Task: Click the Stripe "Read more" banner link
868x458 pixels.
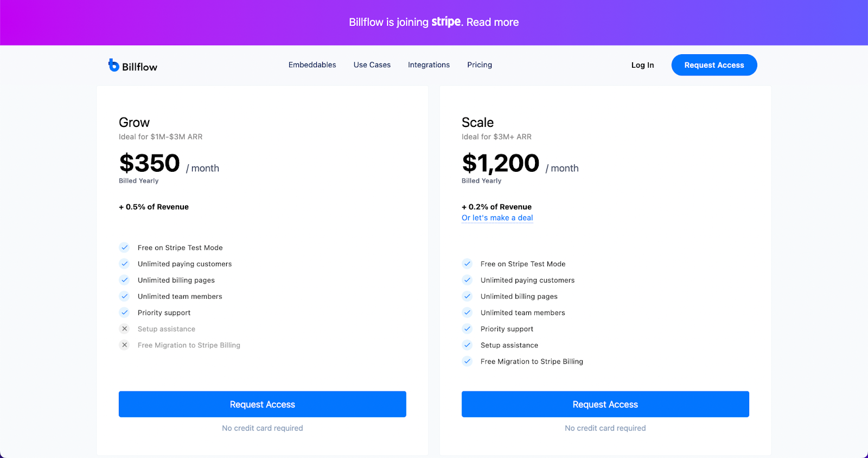Action: pos(493,22)
